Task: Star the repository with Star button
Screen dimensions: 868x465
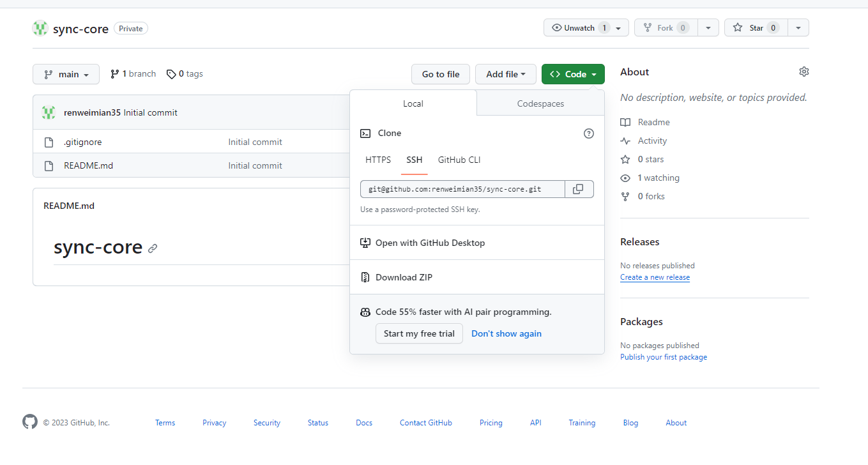Action: pyautogui.click(x=756, y=27)
